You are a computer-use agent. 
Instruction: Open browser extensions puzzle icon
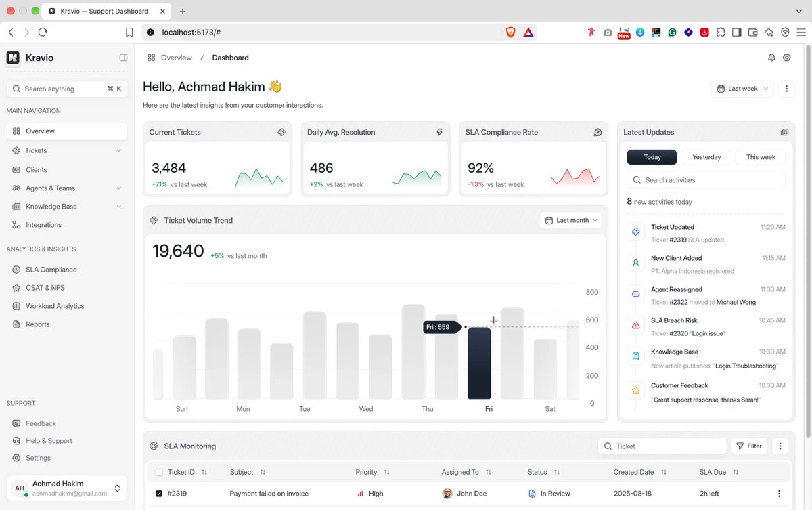click(721, 32)
